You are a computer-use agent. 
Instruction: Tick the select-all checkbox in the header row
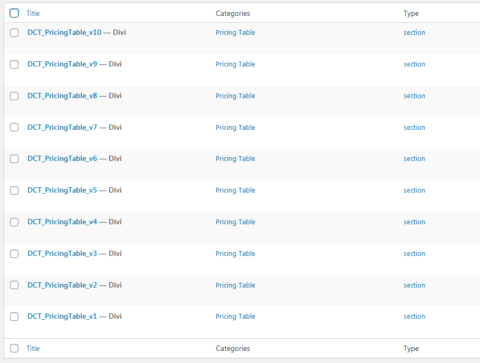click(14, 13)
